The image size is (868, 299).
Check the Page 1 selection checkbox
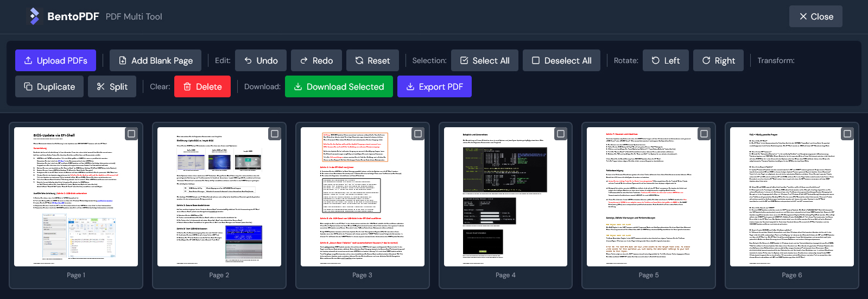[x=131, y=134]
